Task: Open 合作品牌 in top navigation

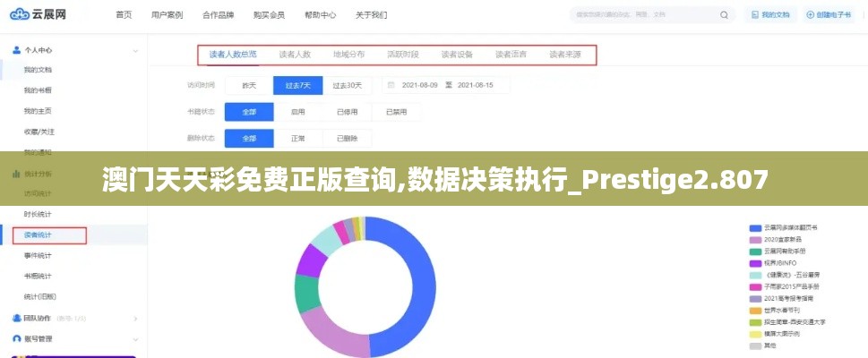Action: pyautogui.click(x=218, y=15)
